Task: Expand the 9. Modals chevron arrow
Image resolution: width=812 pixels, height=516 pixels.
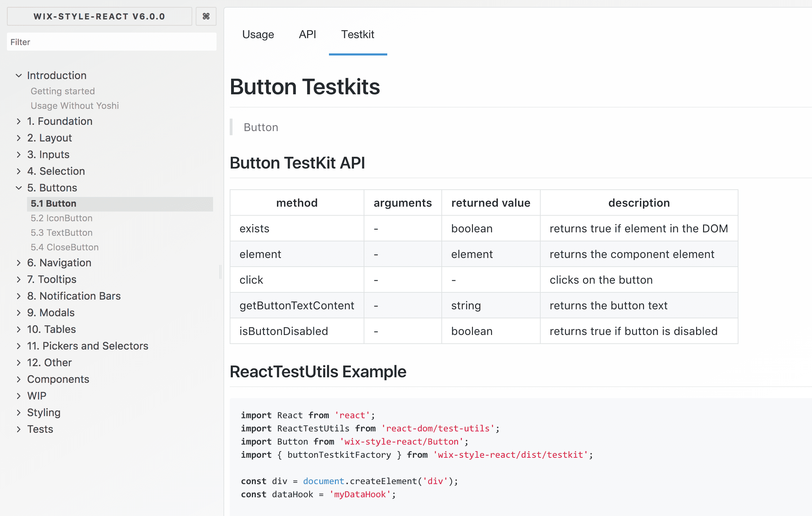Action: 19,313
